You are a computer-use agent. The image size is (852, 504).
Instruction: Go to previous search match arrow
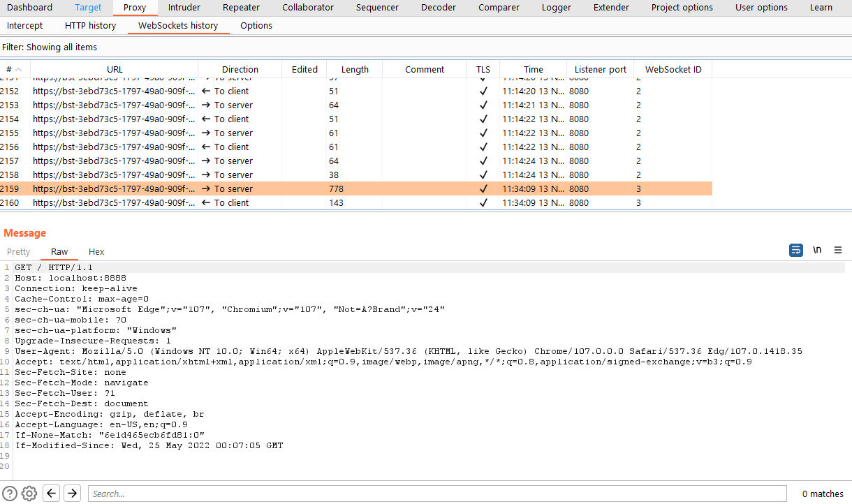[x=51, y=494]
